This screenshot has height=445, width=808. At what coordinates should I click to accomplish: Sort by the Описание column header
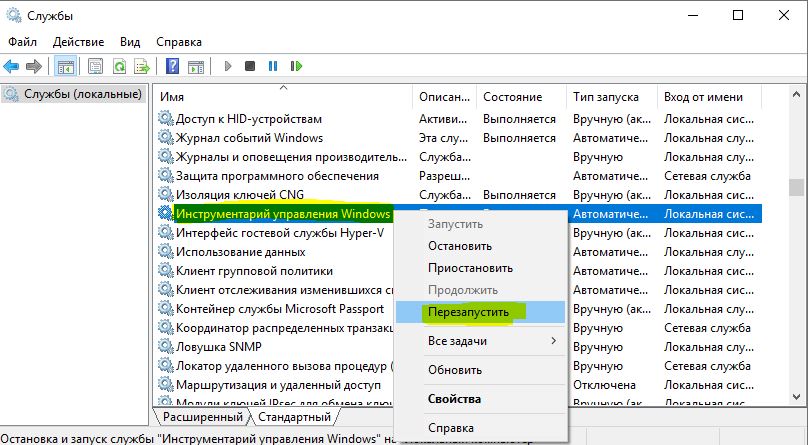point(445,97)
